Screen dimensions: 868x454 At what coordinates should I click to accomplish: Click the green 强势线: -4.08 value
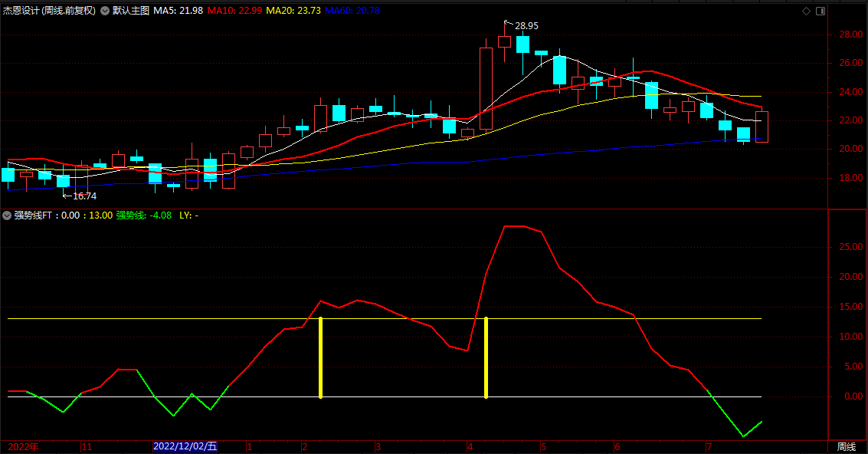144,215
